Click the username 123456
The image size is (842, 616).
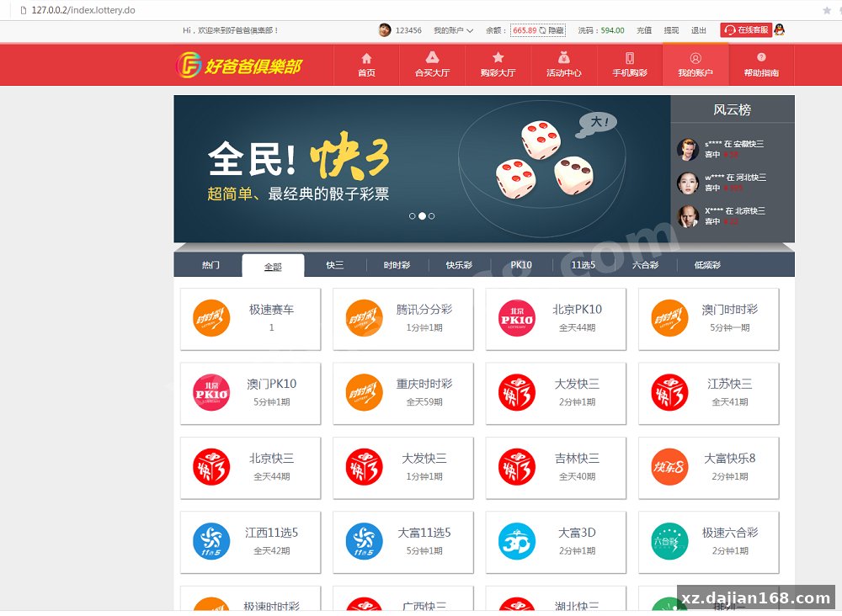click(x=408, y=30)
